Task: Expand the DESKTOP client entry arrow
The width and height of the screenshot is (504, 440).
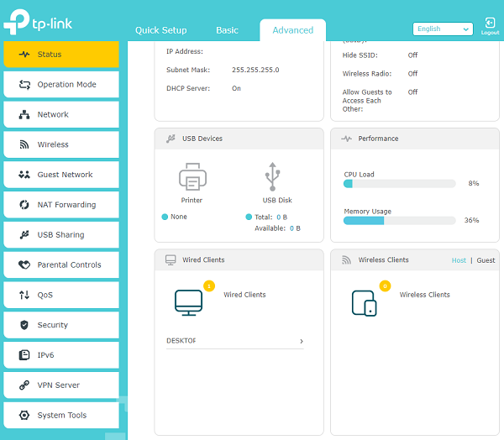Action: pos(302,342)
